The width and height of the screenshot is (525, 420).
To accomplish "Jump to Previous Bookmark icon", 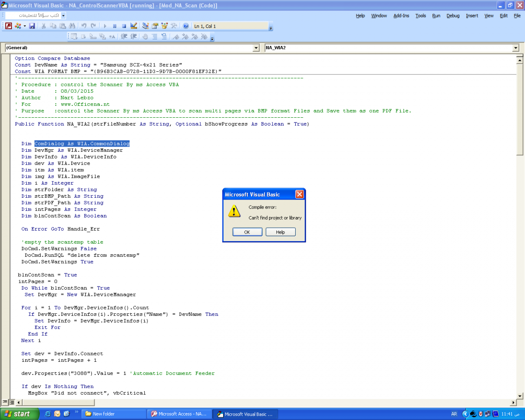I will pos(195,37).
